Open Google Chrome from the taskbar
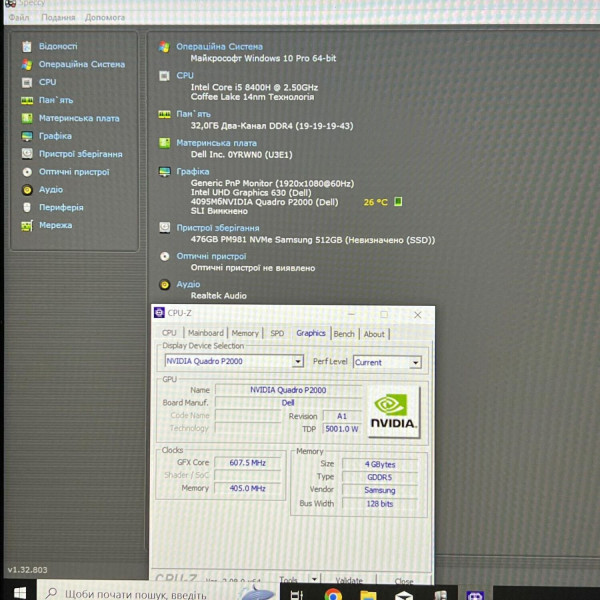This screenshot has height=600, width=600. tap(333, 594)
